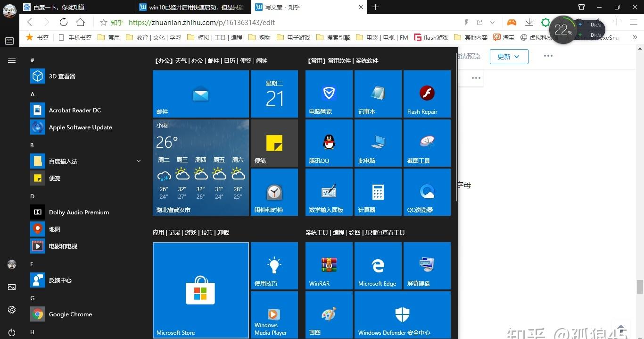Open the 电子游戏 bookmarks folder
Screen dimensions: 644x339
tap(293, 37)
